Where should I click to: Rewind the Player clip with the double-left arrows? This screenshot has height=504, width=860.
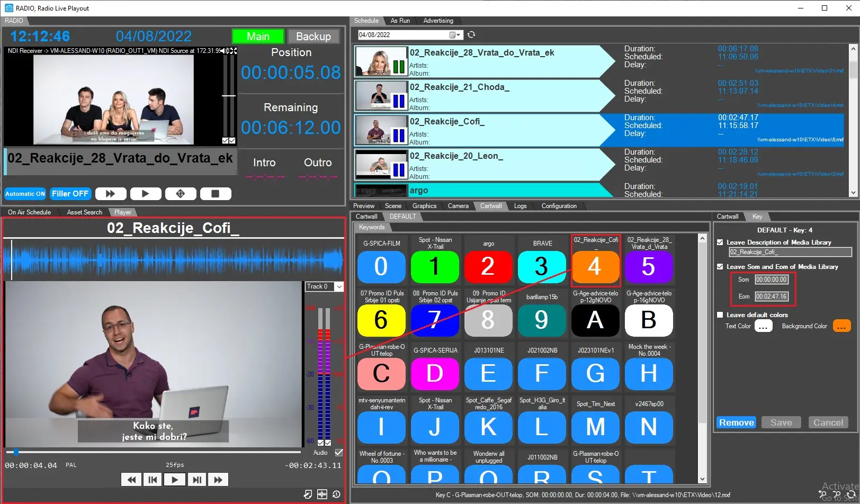(x=131, y=480)
